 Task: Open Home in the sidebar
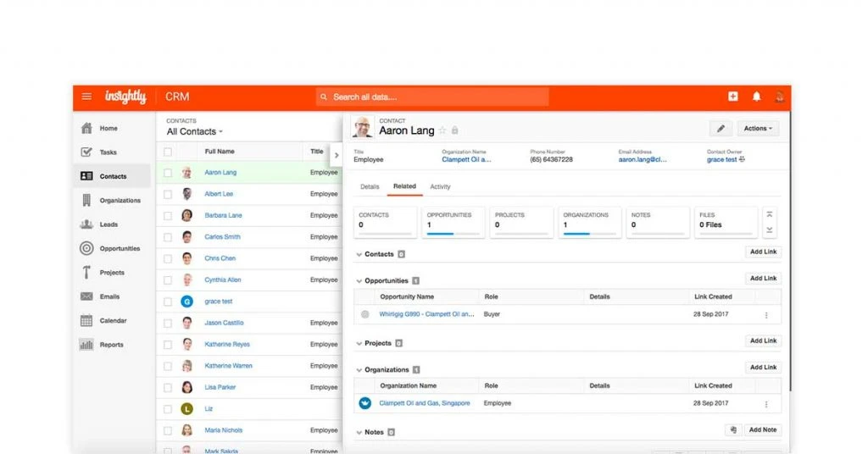coord(108,128)
